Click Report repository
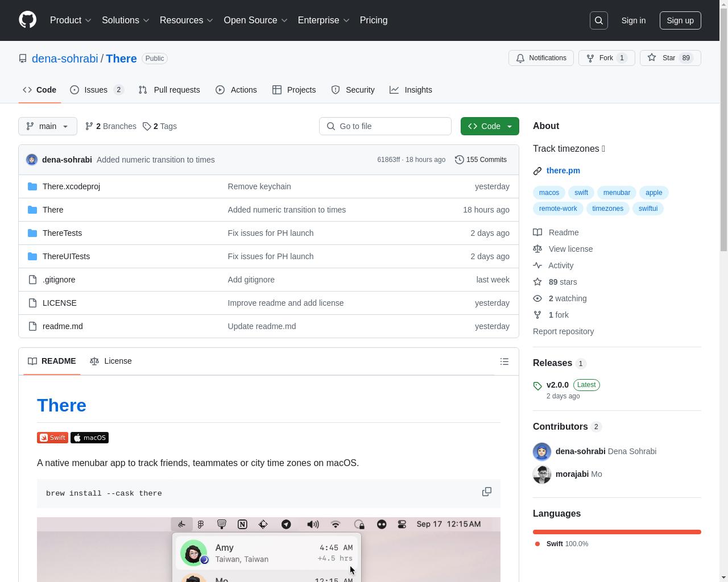This screenshot has height=582, width=728. coord(563,331)
